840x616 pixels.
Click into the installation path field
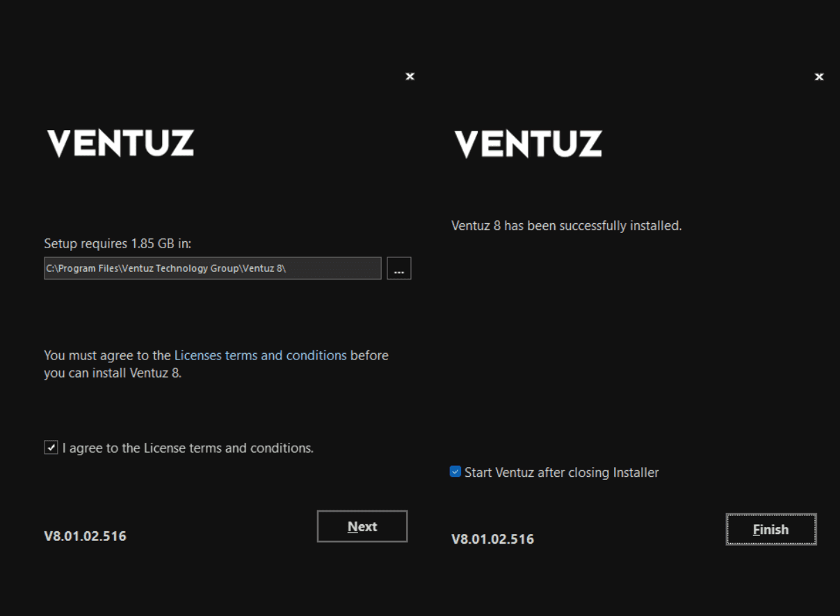click(x=212, y=268)
